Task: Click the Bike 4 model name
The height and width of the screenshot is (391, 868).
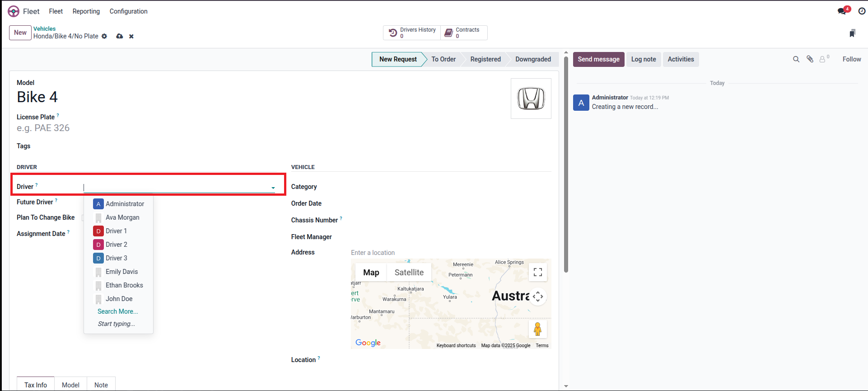Action: [37, 97]
